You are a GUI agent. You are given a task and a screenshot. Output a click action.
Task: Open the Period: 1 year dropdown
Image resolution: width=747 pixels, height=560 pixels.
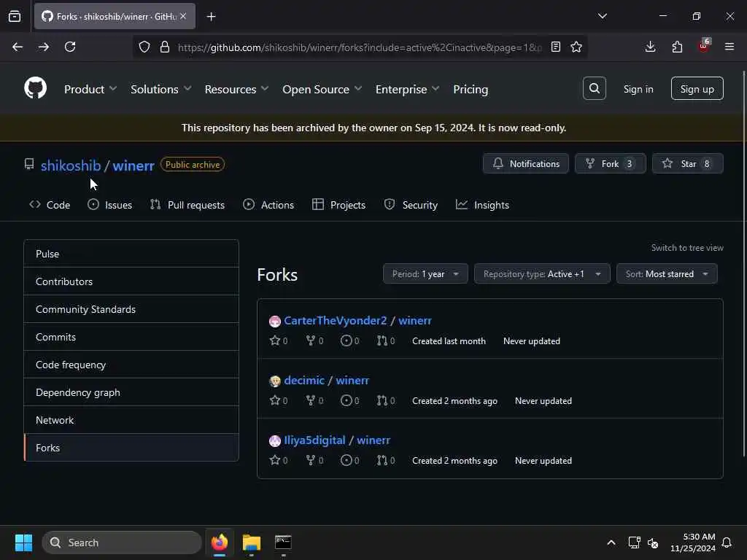[425, 274]
